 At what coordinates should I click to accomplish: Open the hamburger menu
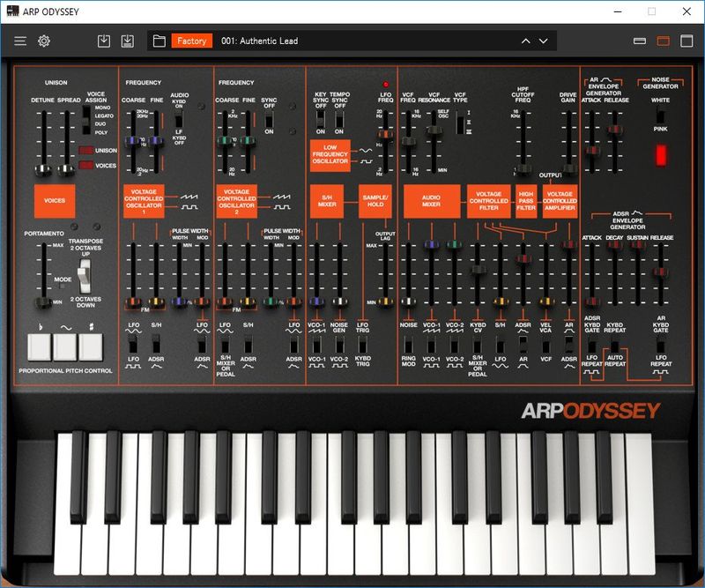click(20, 40)
